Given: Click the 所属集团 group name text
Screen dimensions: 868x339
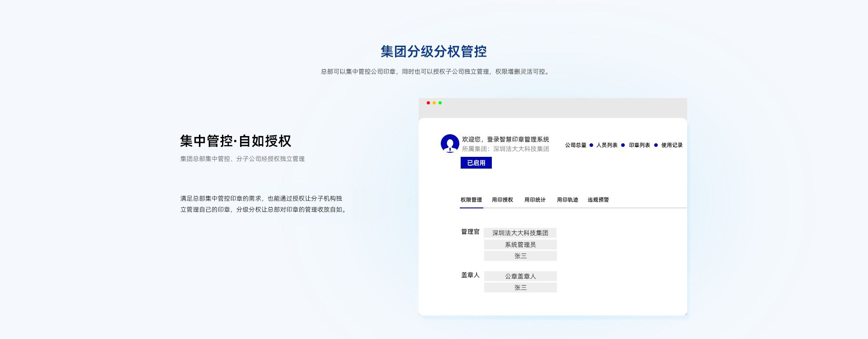Looking at the screenshot, I should pos(505,149).
